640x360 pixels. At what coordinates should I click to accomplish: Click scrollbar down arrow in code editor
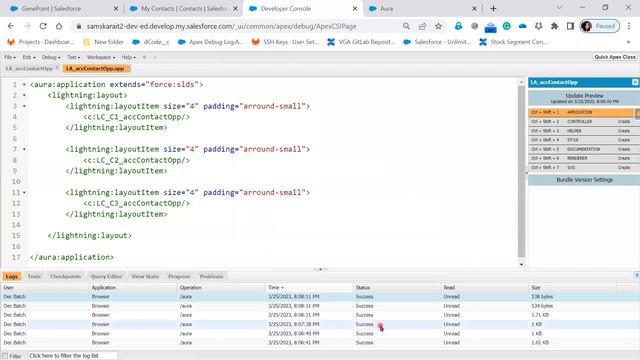pyautogui.click(x=521, y=264)
